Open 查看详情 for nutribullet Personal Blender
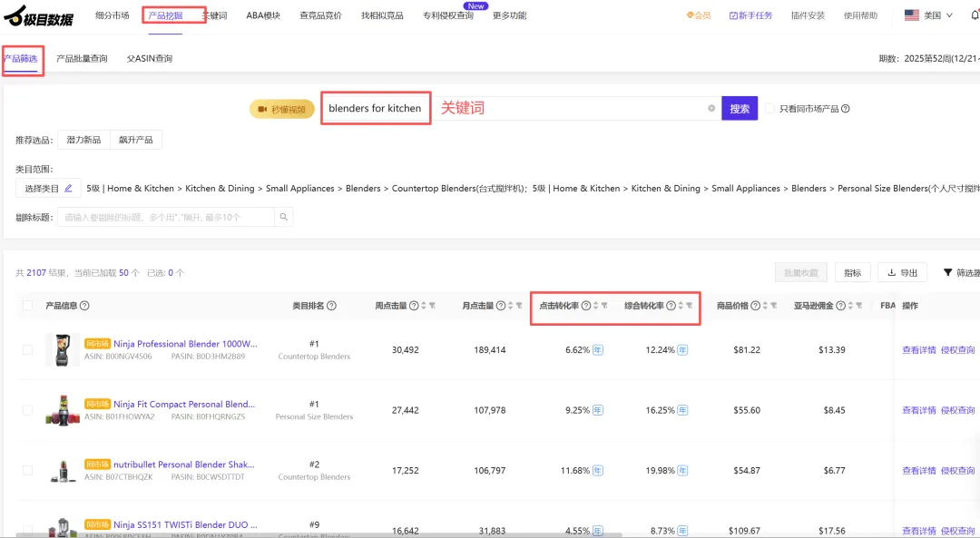980x538 pixels. 918,471
